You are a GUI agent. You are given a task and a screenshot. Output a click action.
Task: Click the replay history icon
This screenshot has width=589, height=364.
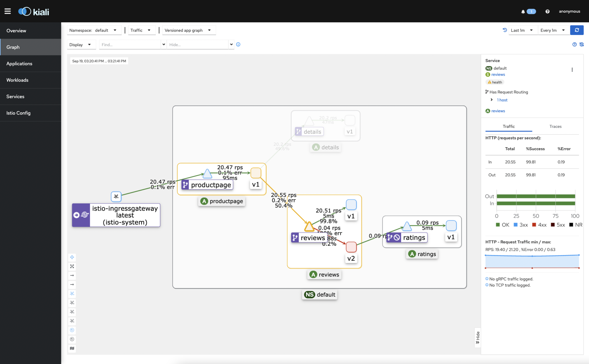504,30
